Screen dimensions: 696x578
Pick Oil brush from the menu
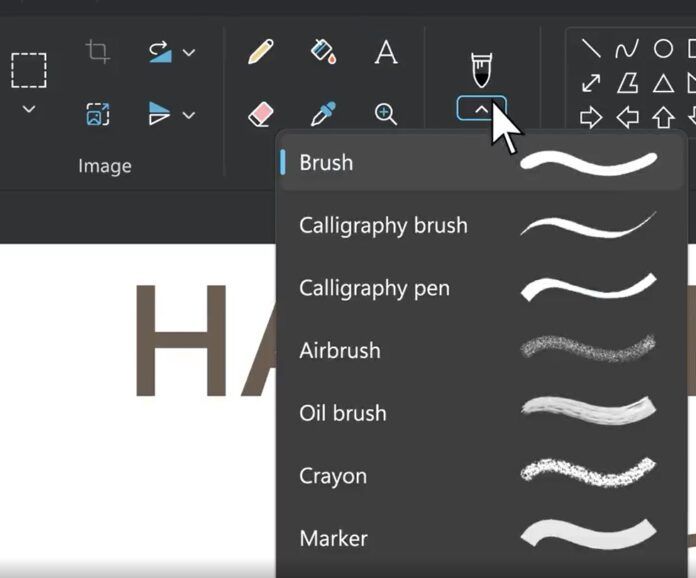coord(342,413)
